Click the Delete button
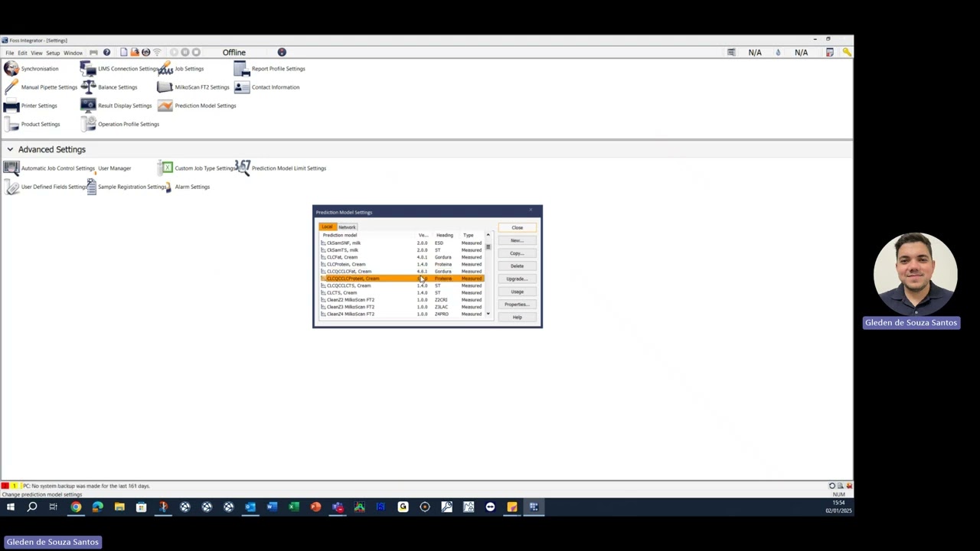Screen dimensions: 980x551 [x=517, y=266]
